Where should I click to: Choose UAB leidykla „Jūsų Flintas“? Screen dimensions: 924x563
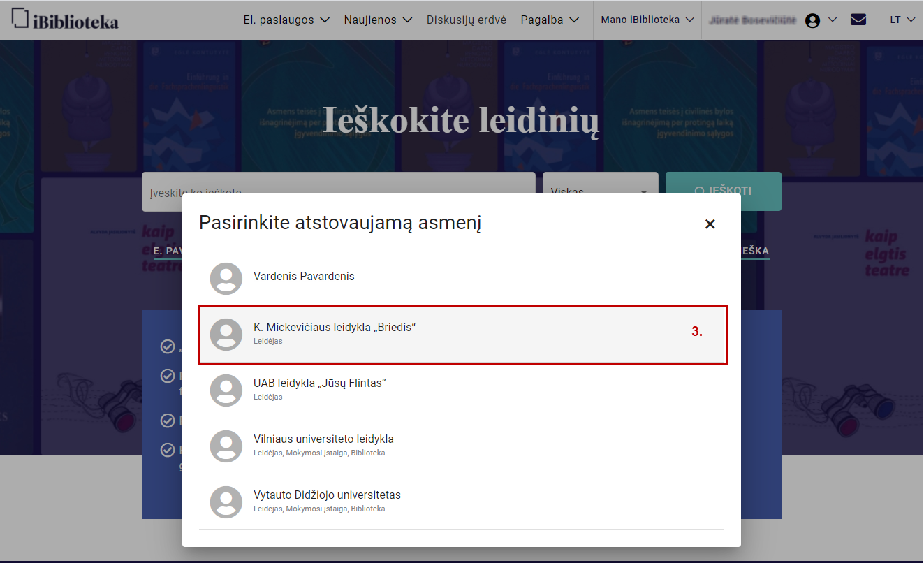(462, 390)
